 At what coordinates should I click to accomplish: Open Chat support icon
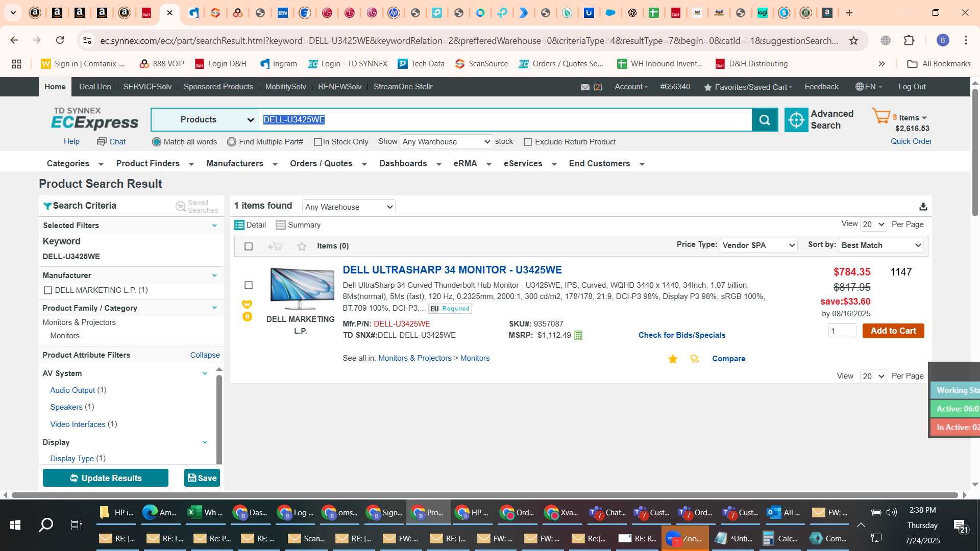pyautogui.click(x=102, y=142)
